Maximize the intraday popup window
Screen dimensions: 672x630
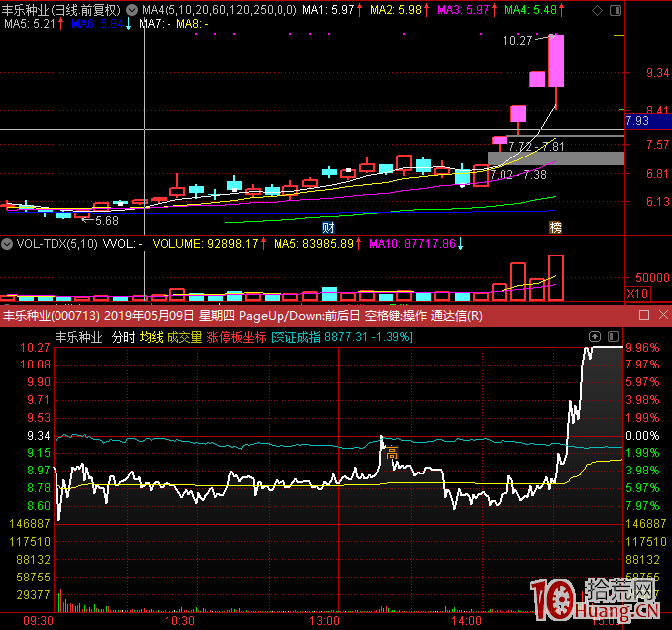click(643, 315)
